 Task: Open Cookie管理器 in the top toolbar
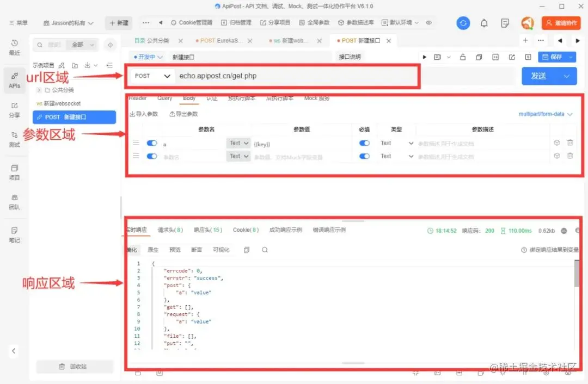192,23
